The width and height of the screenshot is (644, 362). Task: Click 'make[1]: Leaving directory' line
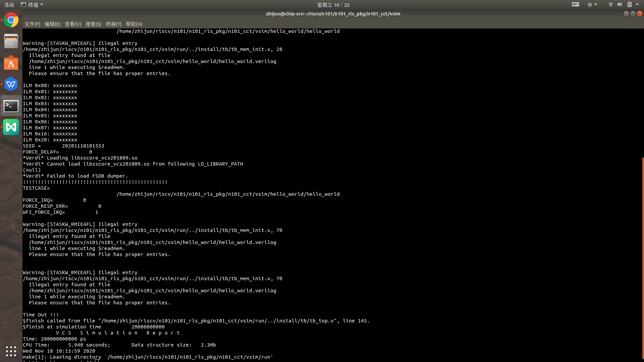(148, 357)
